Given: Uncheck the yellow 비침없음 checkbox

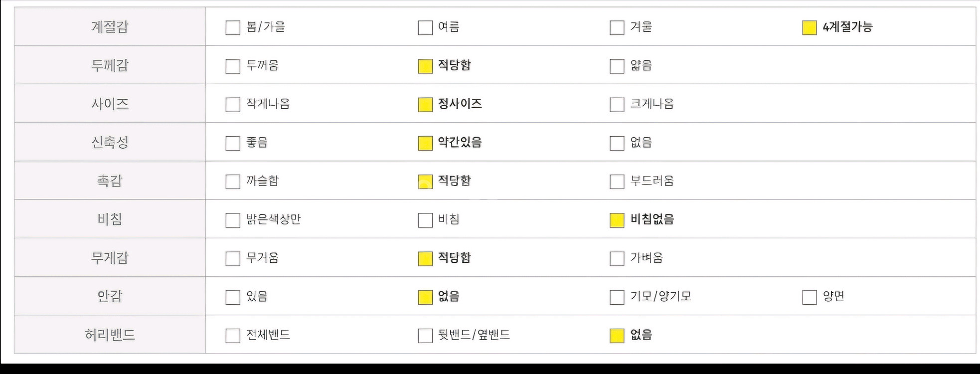Looking at the screenshot, I should click(617, 220).
